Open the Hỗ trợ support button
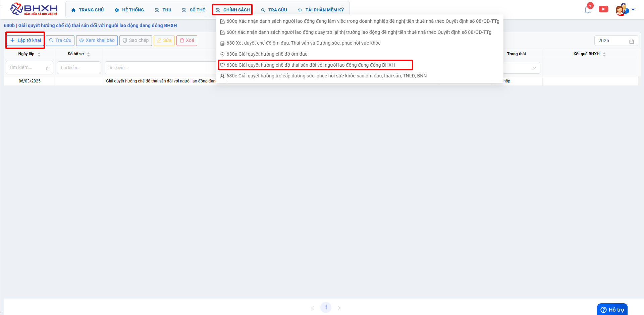 point(612,309)
